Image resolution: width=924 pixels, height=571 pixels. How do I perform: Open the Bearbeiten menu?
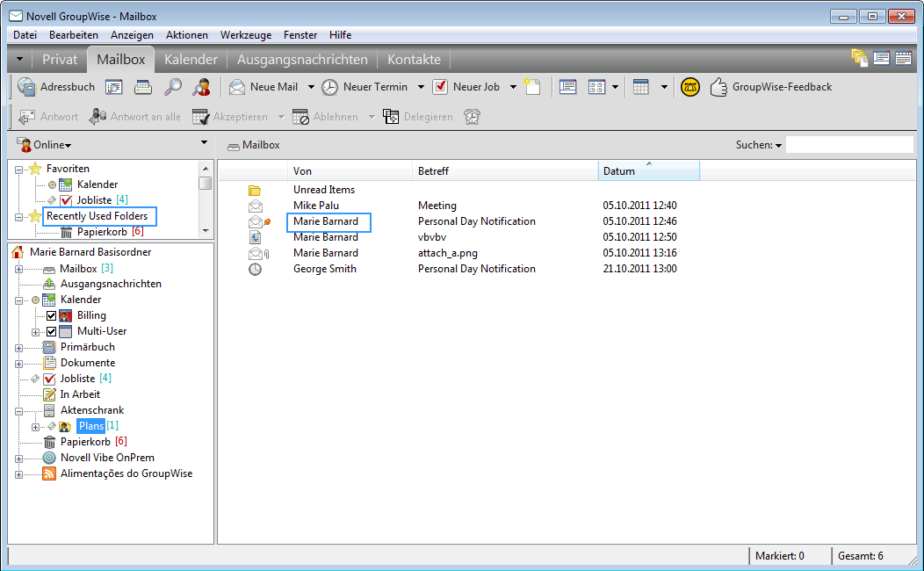click(74, 35)
